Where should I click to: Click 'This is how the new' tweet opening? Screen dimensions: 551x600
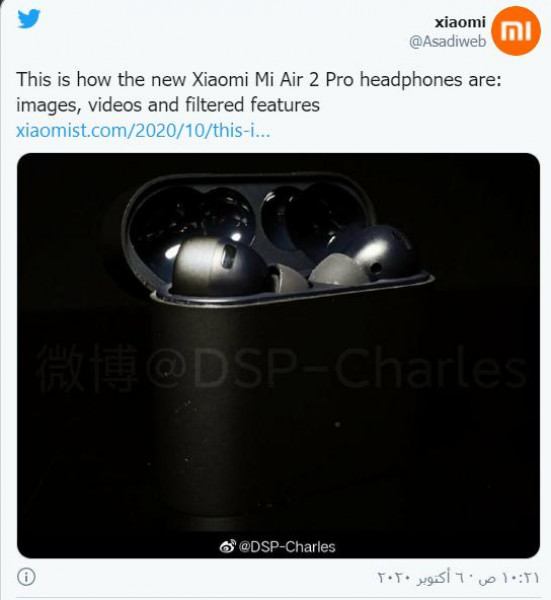pyautogui.click(x=101, y=80)
